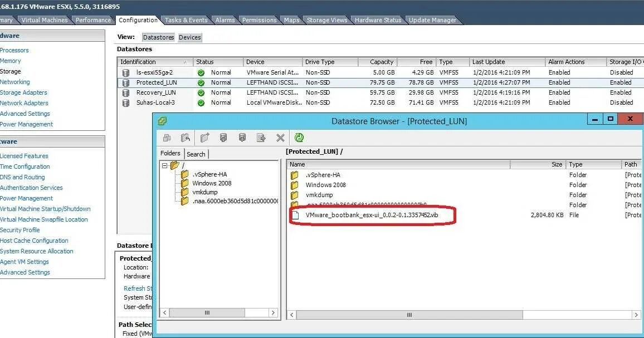Viewport: 644px width, 338px height.
Task: Click Windows 2008 folder icon in file list
Action: point(295,185)
